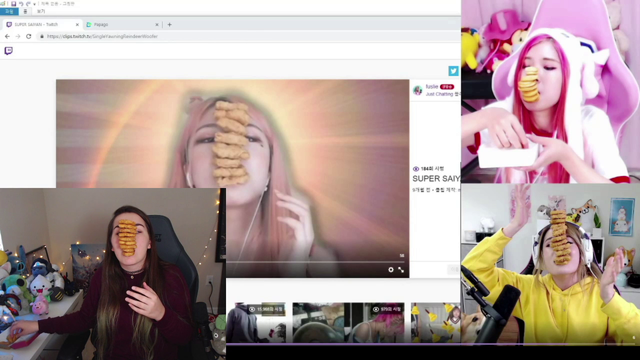Click the SUPER SAIY clip title
Image resolution: width=640 pixels, height=360 pixels.
436,178
